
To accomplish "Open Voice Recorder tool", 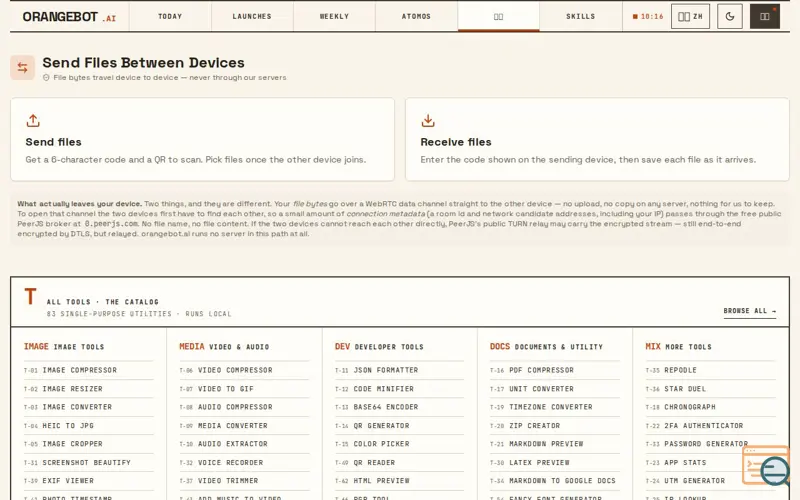I will [x=244, y=462].
